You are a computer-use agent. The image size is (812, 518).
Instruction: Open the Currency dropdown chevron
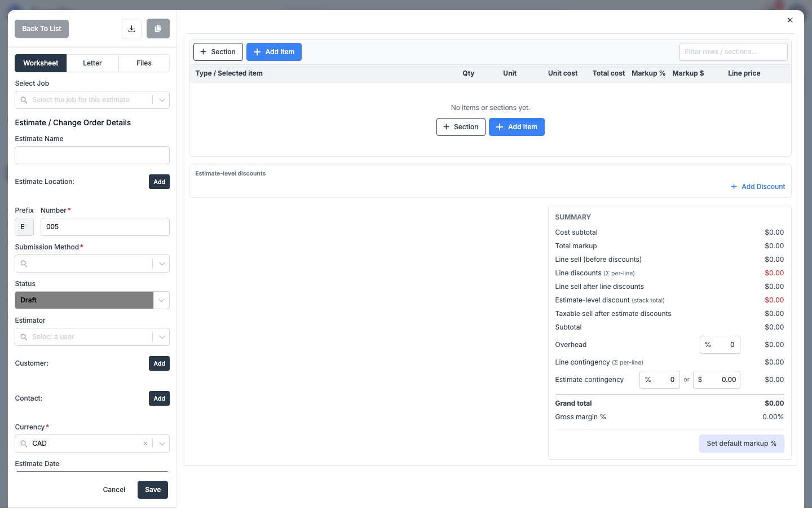coord(162,444)
